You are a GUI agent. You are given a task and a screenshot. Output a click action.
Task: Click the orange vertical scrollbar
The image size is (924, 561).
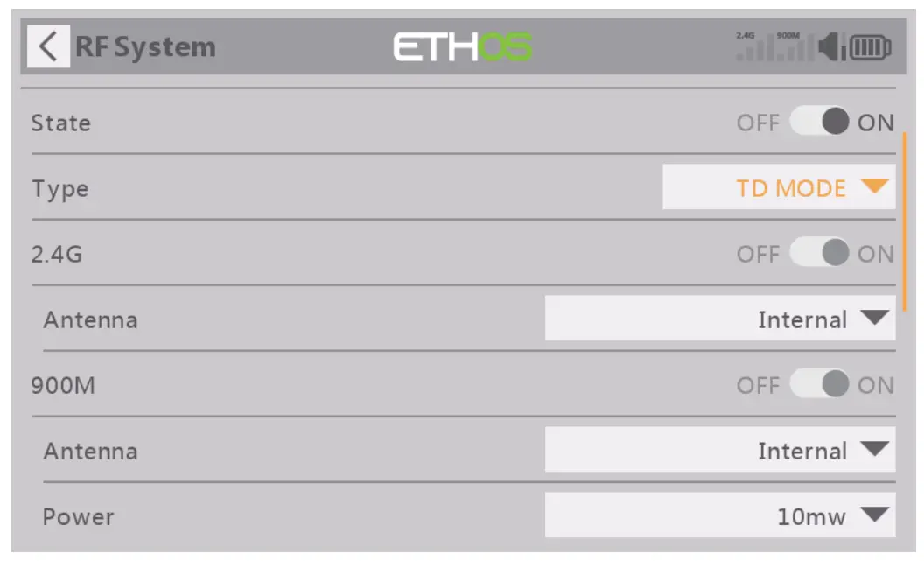point(905,219)
